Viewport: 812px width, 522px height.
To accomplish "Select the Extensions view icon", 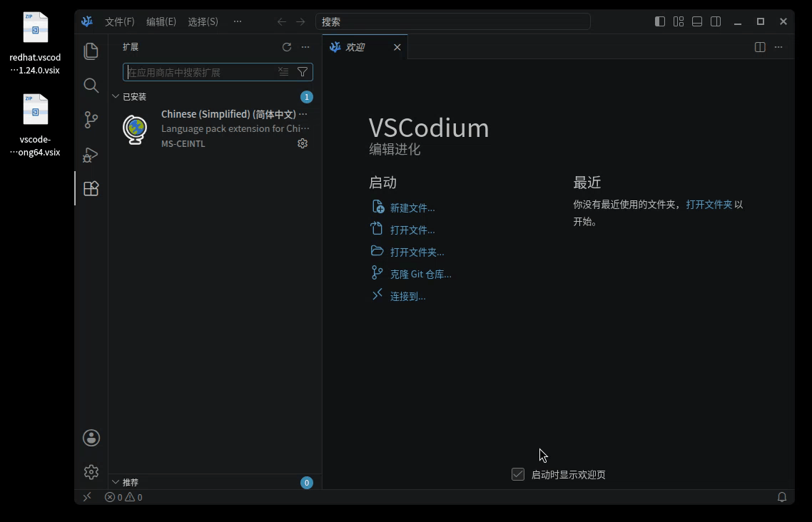I will pyautogui.click(x=91, y=188).
